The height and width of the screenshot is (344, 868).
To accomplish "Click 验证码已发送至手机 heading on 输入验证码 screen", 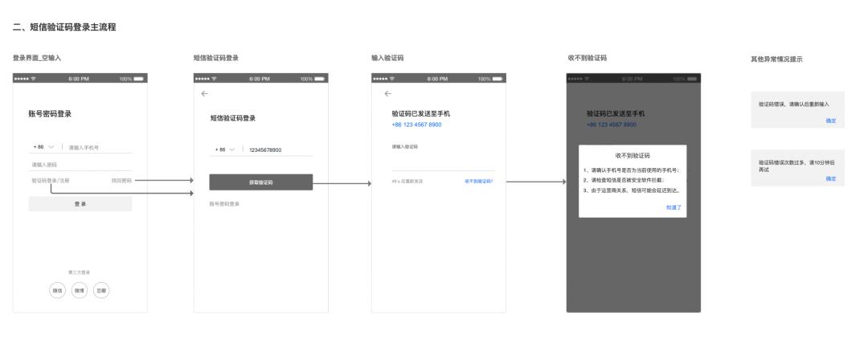I will (420, 113).
